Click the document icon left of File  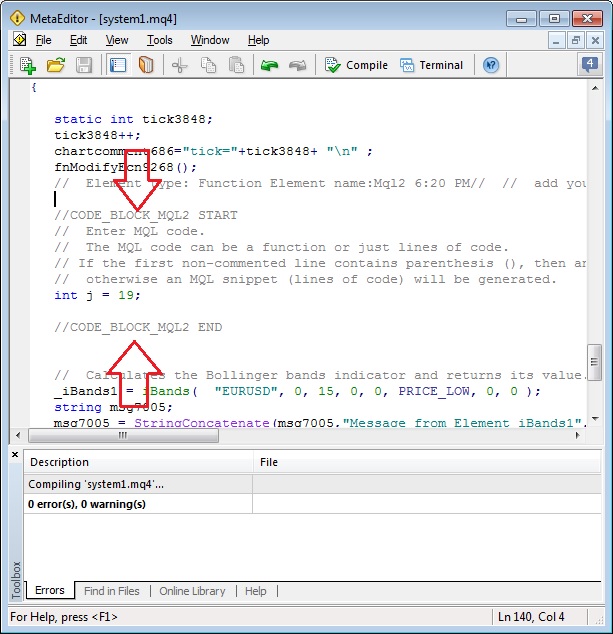pos(19,40)
